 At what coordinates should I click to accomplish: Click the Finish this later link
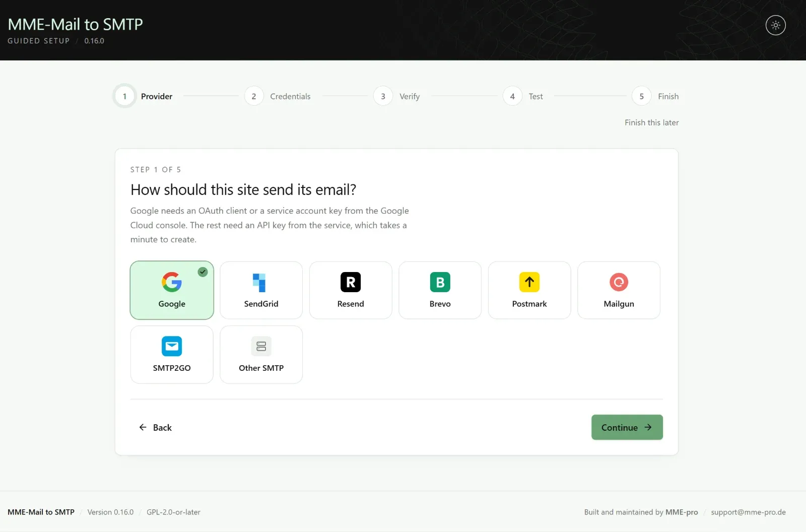(x=652, y=122)
